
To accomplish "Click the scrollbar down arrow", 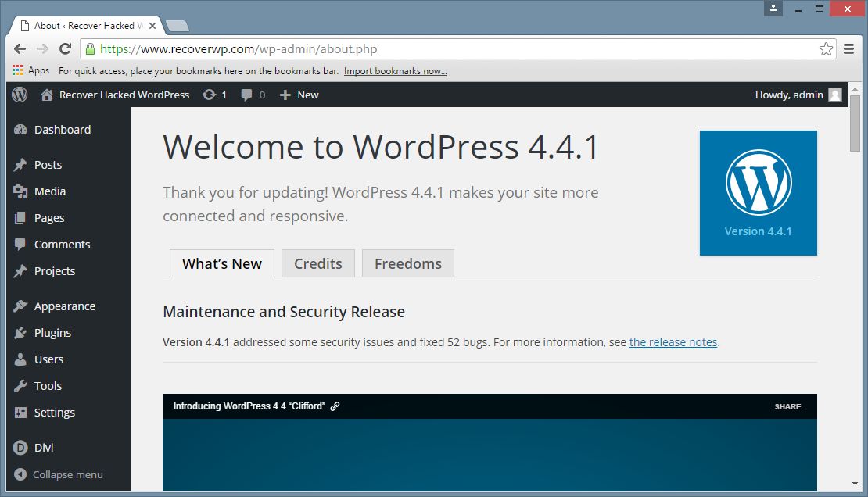I will coord(855,483).
